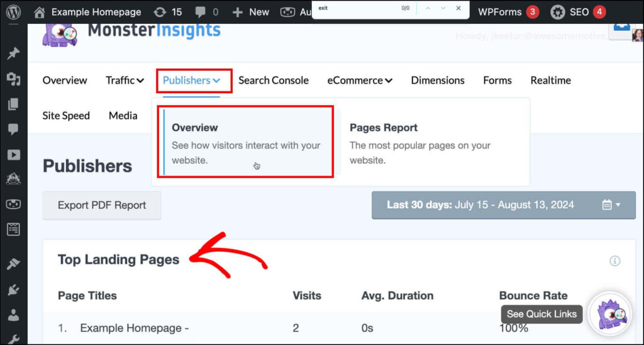Image resolution: width=644 pixels, height=345 pixels.
Task: Open the Dimensions tab
Action: click(x=438, y=80)
